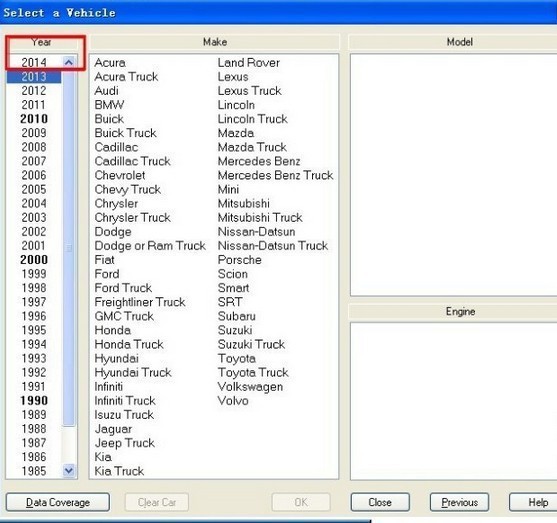Pick the bold year 2000
557x523 pixels.
(x=34, y=260)
